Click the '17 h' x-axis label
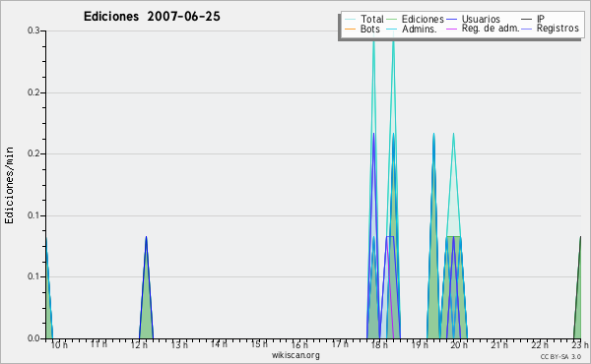The height and width of the screenshot is (364, 591). point(340,344)
